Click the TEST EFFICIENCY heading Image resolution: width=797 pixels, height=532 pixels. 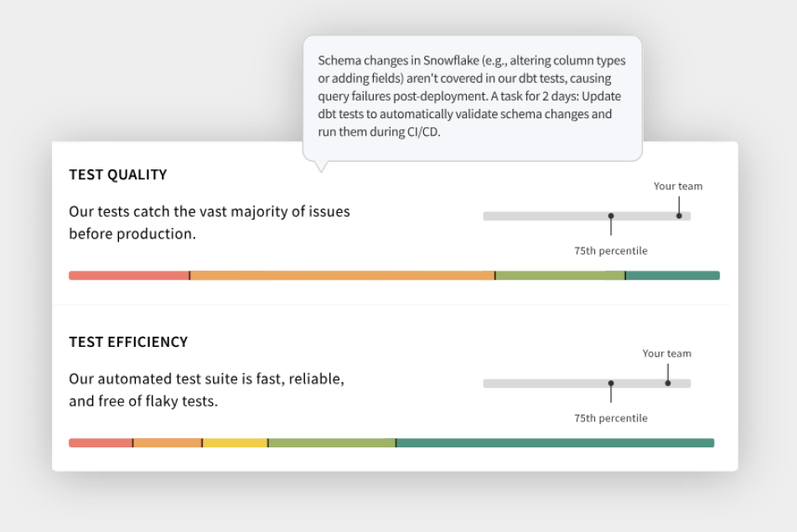pyautogui.click(x=128, y=342)
